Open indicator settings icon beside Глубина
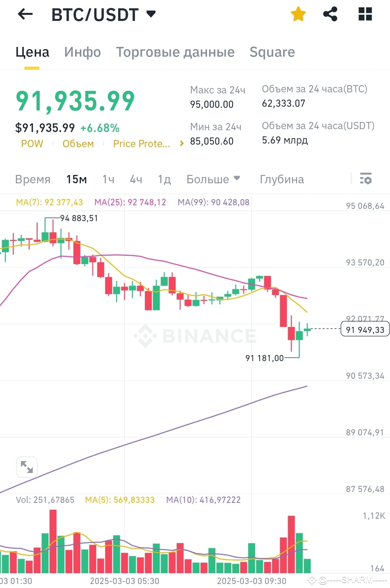The width and height of the screenshot is (390, 588). (366, 179)
